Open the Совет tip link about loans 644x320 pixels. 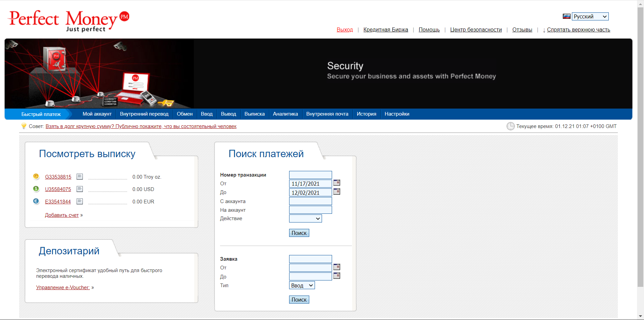coord(141,126)
